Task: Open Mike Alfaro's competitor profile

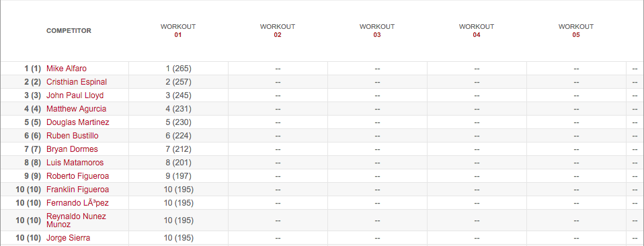Action: (x=67, y=69)
